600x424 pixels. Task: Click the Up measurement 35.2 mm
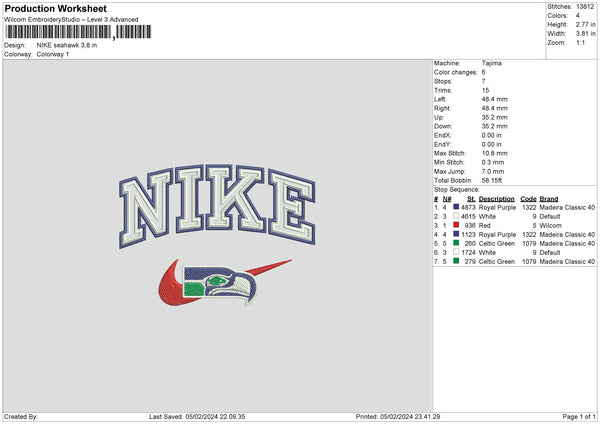coord(494,117)
